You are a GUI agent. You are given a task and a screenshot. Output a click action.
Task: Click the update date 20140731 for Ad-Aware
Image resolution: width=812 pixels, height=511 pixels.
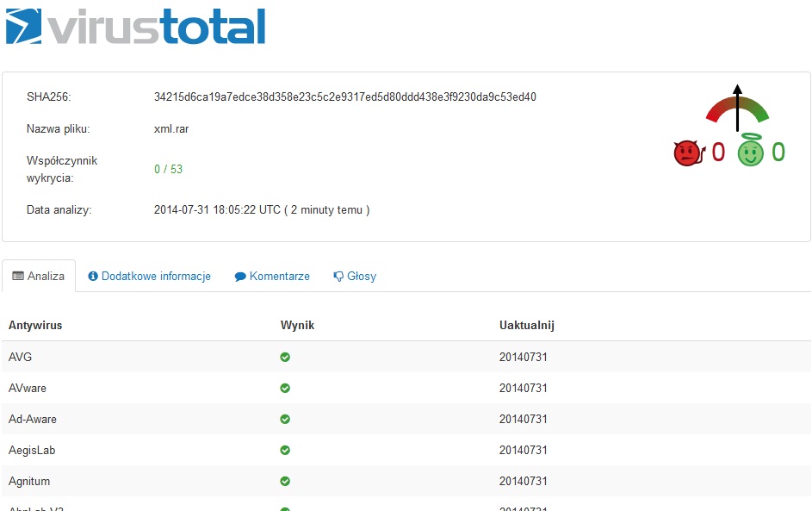point(523,420)
